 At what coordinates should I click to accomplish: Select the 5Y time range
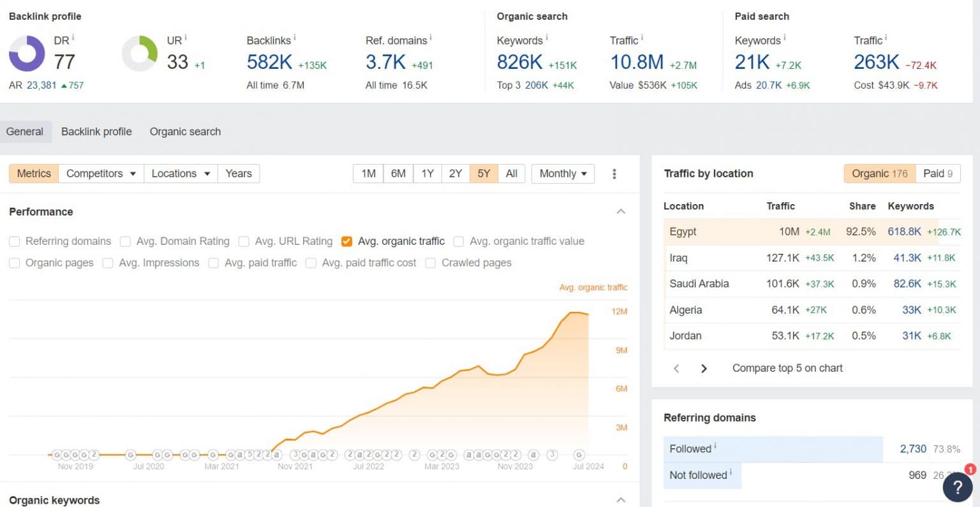point(483,173)
